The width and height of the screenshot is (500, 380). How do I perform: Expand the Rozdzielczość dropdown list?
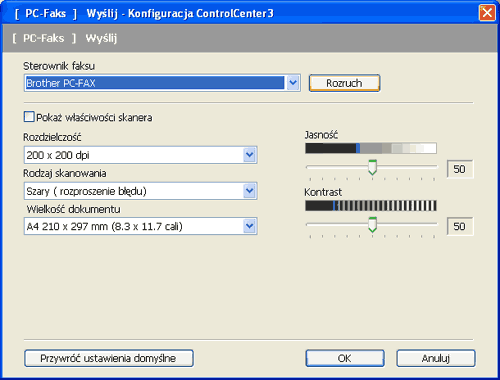point(249,155)
